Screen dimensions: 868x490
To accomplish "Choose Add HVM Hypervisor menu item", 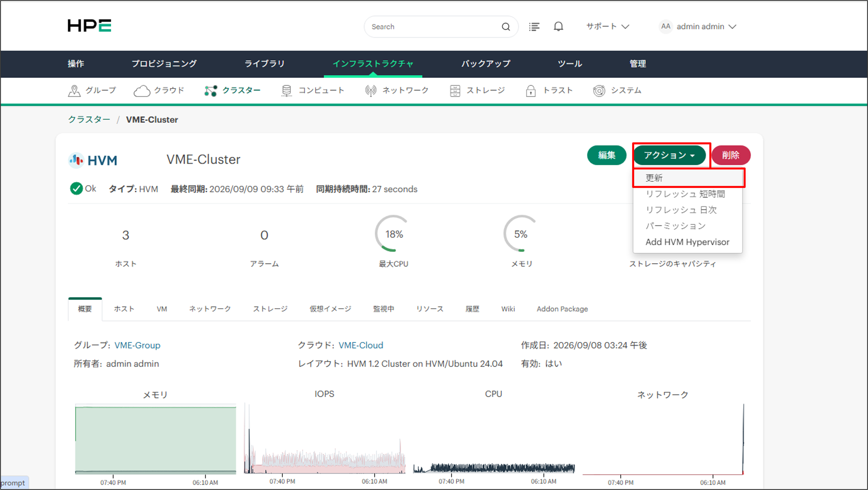I will pos(688,242).
